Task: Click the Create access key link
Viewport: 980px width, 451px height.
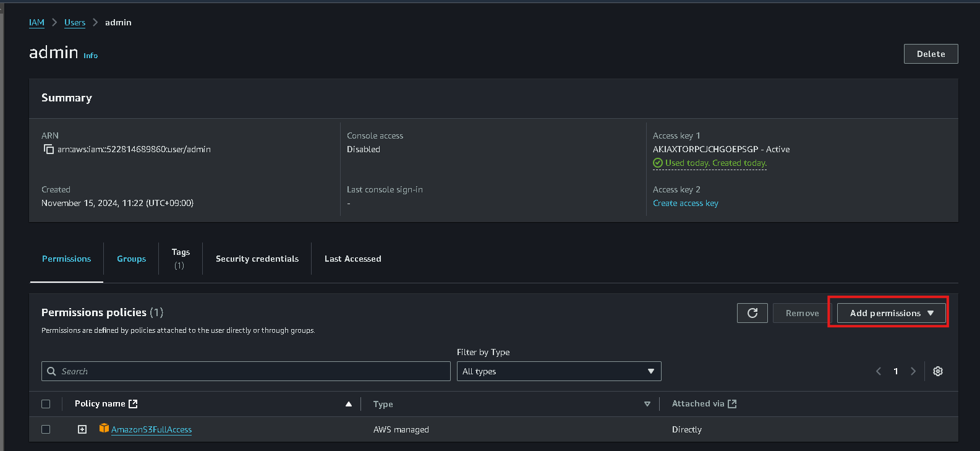Action: coord(686,203)
